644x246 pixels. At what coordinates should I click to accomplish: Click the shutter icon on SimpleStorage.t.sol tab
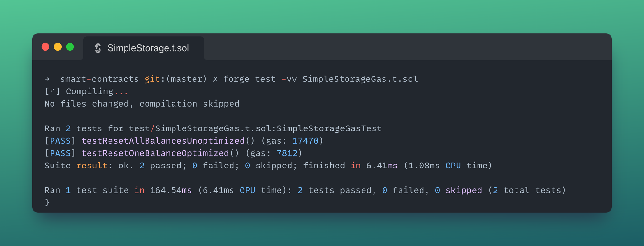[99, 48]
